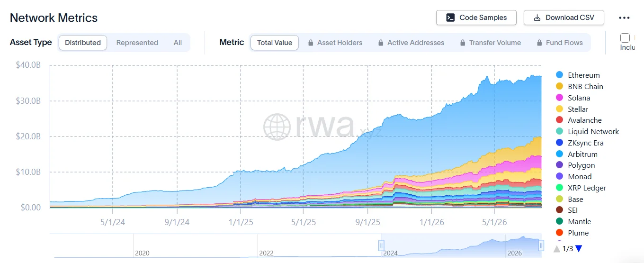Click the XRP Ledger legend label

tap(587, 188)
